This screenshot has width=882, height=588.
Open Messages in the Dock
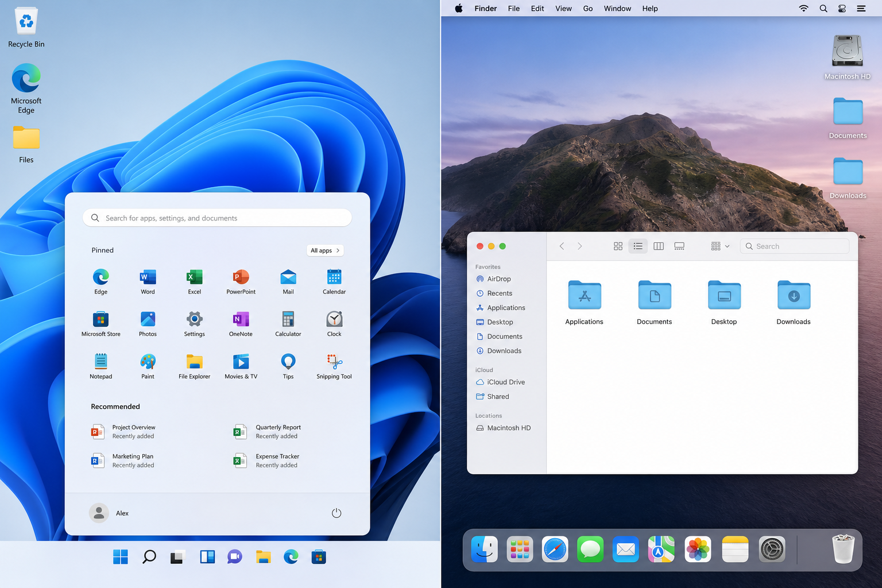pos(590,550)
